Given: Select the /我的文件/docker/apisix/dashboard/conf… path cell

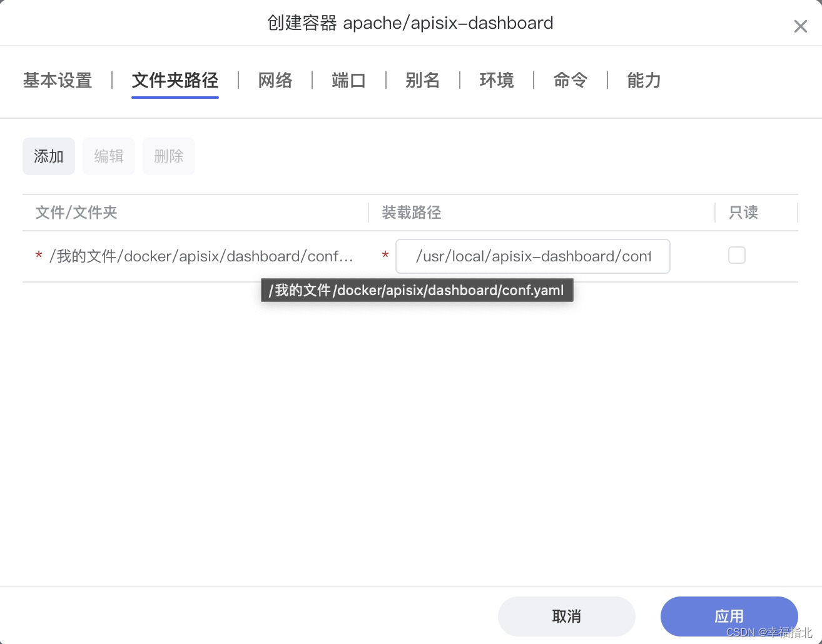Looking at the screenshot, I should (x=201, y=256).
